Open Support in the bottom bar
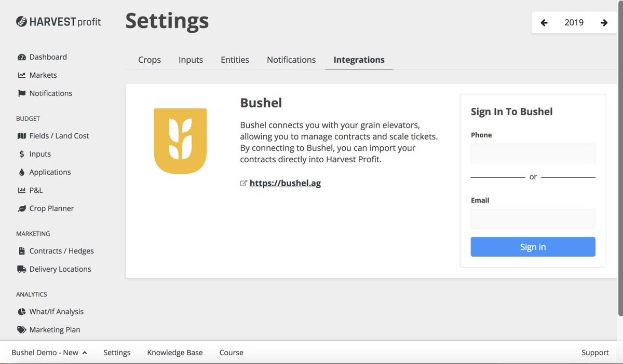Viewport: 623px width, 364px height. [x=595, y=353]
